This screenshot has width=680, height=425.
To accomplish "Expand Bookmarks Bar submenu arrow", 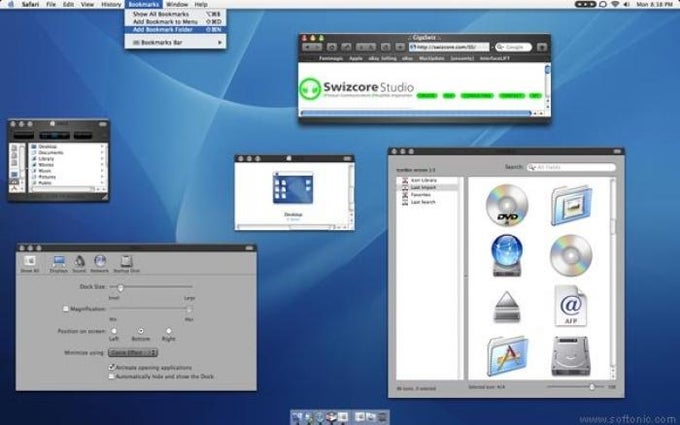I will (x=220, y=42).
